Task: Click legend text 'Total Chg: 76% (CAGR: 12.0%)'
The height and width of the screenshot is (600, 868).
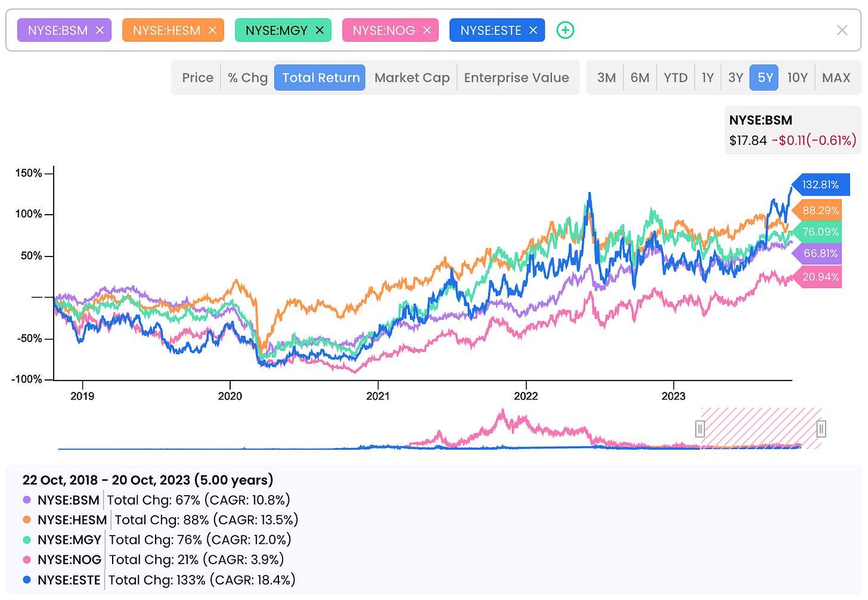Action: click(200, 540)
